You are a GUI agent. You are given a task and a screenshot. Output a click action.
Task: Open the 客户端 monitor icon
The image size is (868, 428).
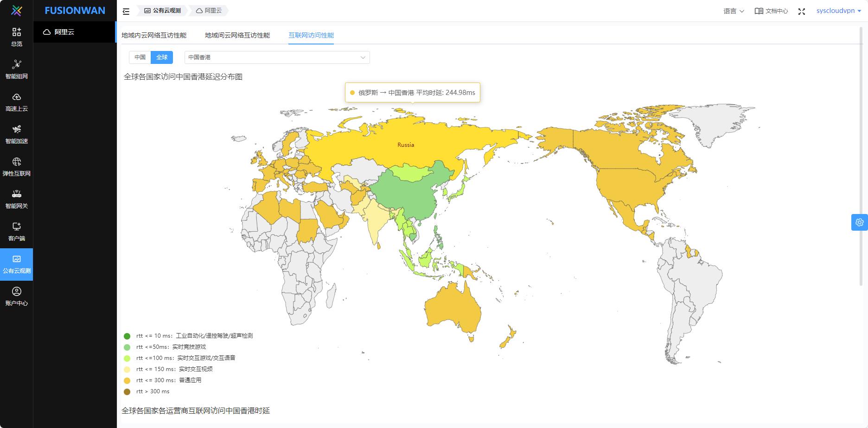pyautogui.click(x=17, y=227)
